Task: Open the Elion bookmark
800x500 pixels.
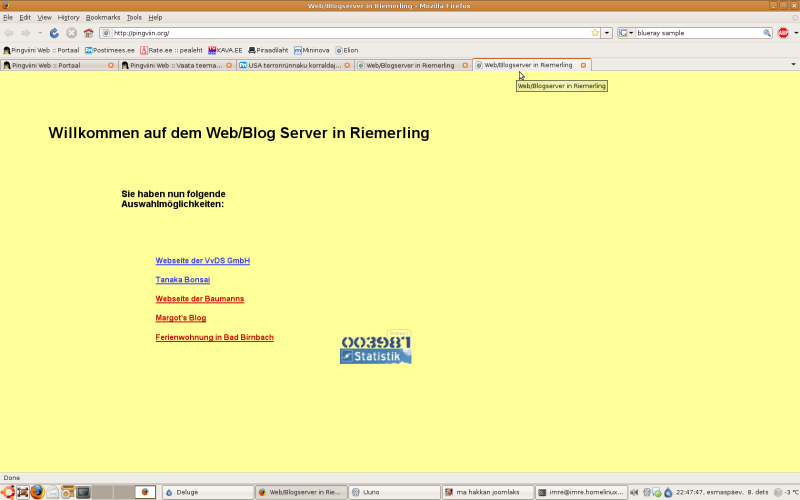Action: (x=346, y=50)
